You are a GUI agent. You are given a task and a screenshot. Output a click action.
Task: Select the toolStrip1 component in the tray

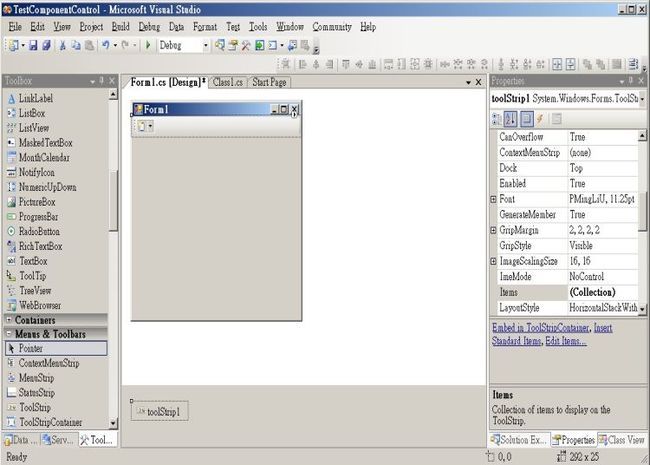coord(160,412)
